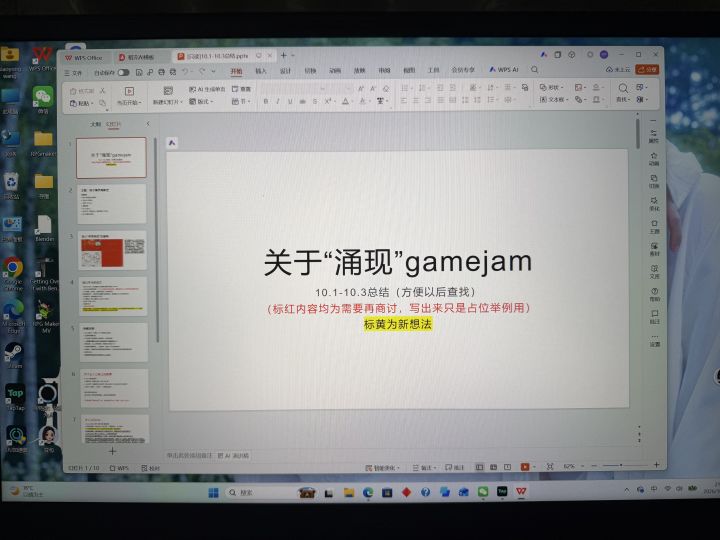This screenshot has width=720, height=540.
Task: Click the main slide title text
Action: point(398,262)
